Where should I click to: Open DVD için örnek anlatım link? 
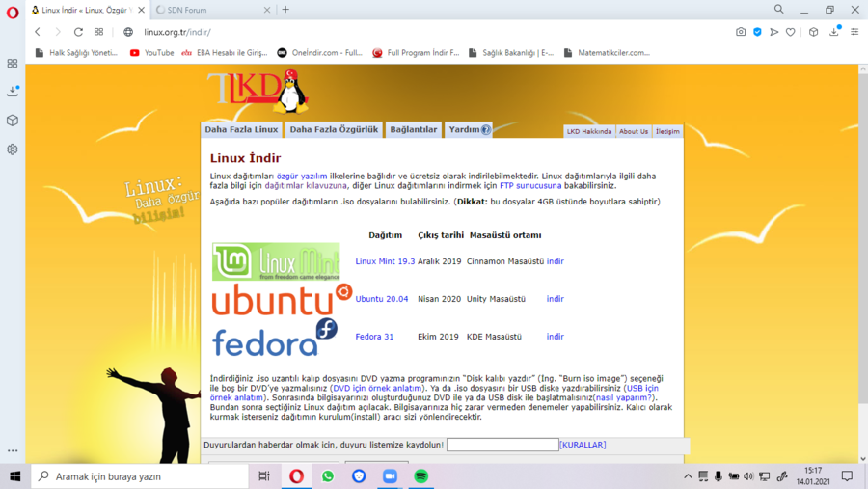(377, 388)
